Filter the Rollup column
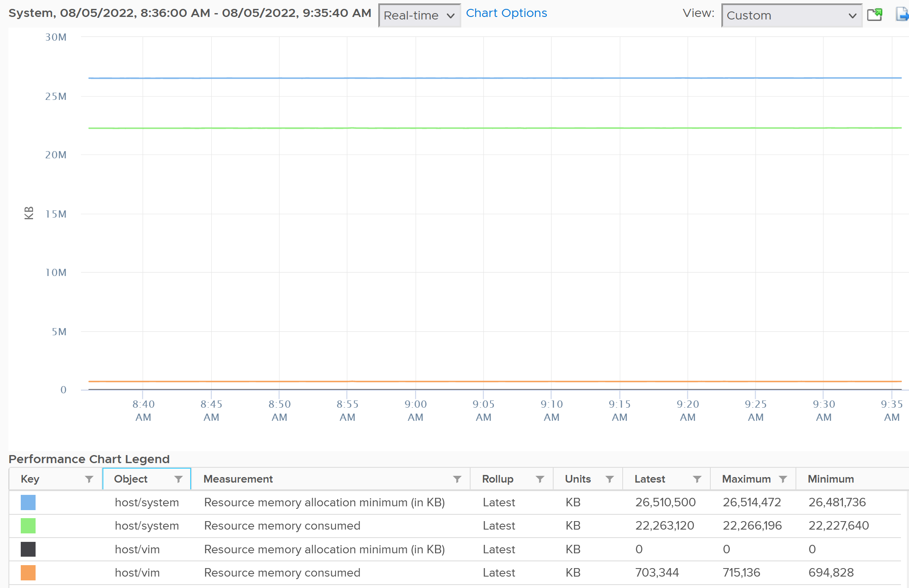Viewport: 909px width, 588px height. coord(540,479)
